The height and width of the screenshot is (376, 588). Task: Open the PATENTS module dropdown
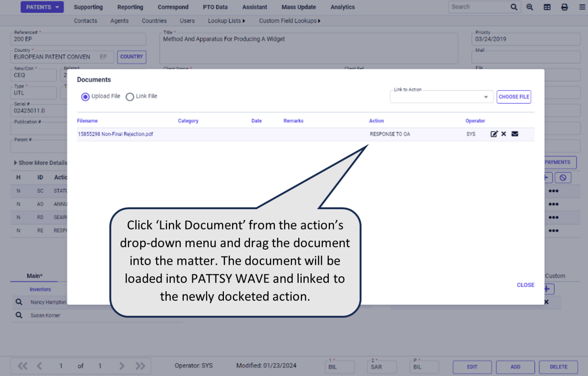[x=42, y=7]
